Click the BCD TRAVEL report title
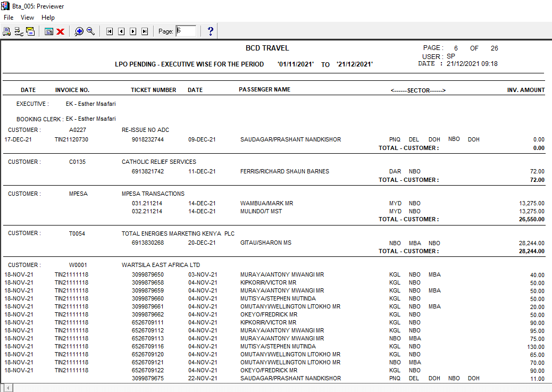 coord(267,48)
